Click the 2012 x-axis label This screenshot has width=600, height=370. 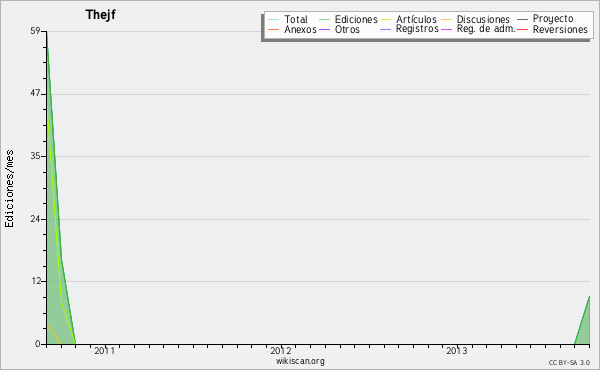point(280,350)
